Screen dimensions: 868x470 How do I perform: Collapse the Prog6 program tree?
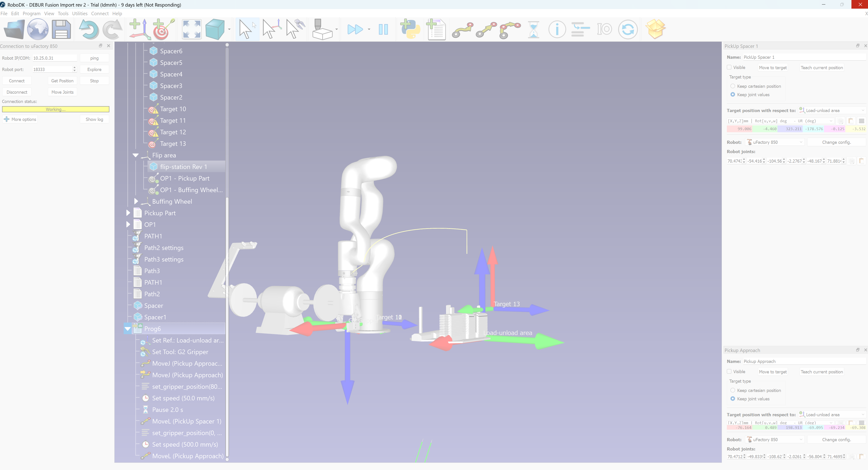[128, 329]
